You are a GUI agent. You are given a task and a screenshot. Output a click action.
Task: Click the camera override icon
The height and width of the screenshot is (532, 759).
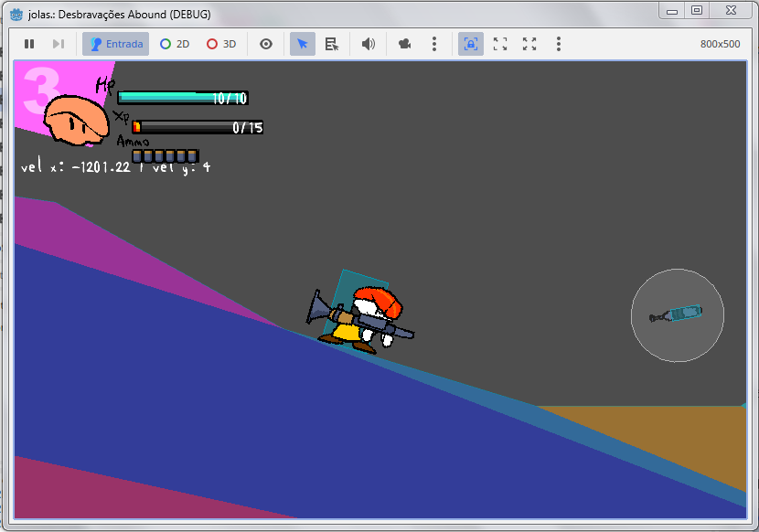coord(405,44)
